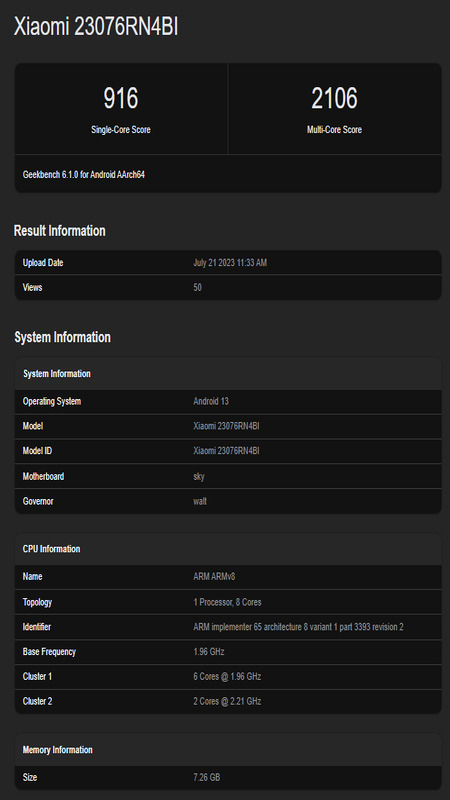Screen dimensions: 450x800
Task: Click the Identifier label
Action: [x=36, y=627]
